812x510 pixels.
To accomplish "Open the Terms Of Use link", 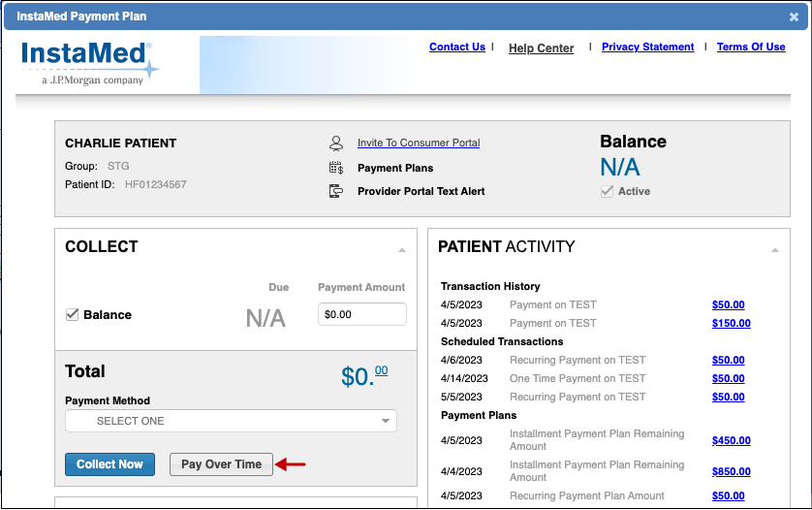I will click(751, 48).
